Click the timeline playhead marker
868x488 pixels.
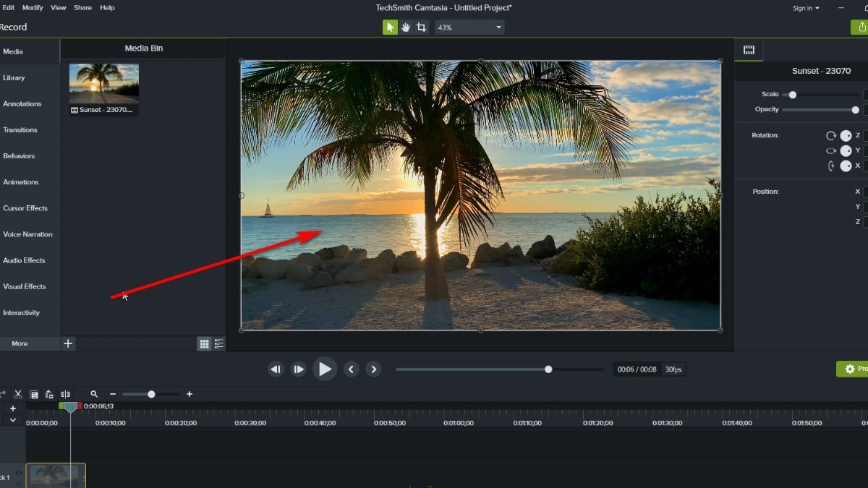pos(70,407)
